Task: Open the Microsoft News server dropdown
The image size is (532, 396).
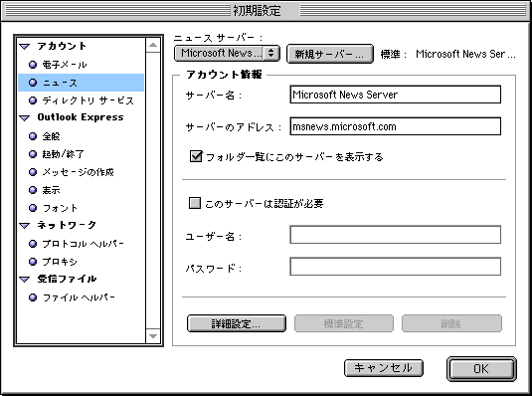Action: (227, 54)
